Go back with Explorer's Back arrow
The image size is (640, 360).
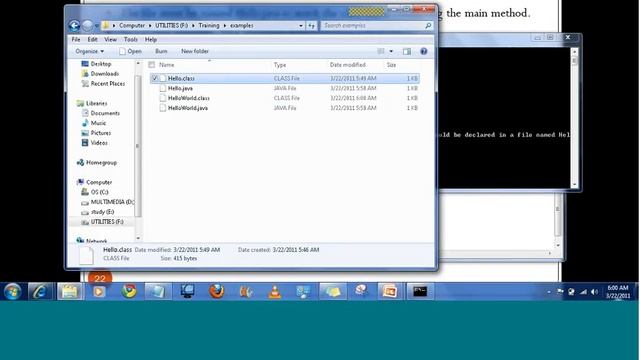pos(74,26)
